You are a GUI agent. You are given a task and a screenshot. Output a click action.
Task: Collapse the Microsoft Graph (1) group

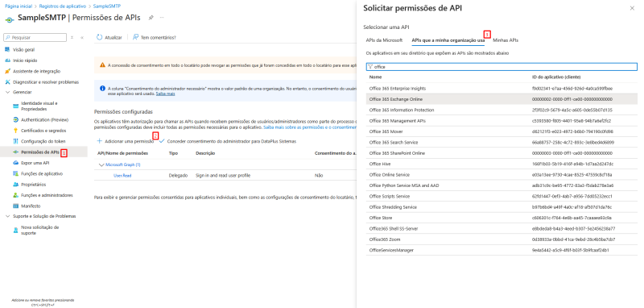(x=101, y=164)
